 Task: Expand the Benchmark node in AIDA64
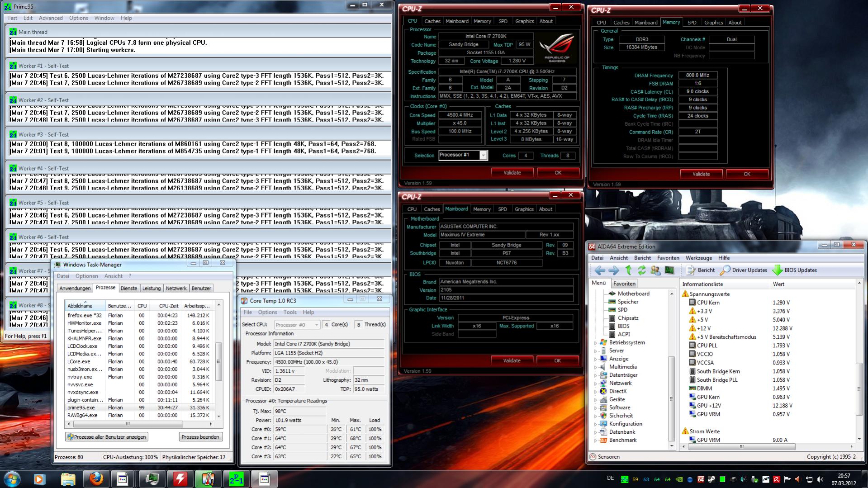(596, 441)
